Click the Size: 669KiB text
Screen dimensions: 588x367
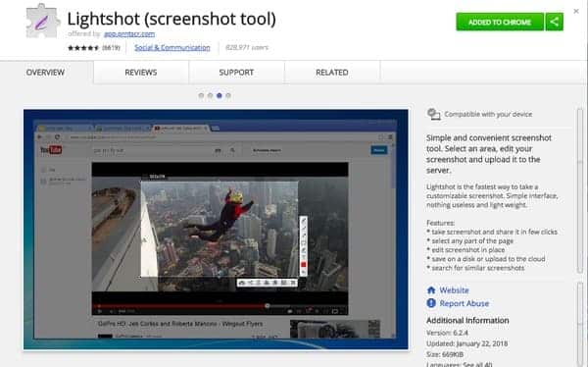pos(445,354)
